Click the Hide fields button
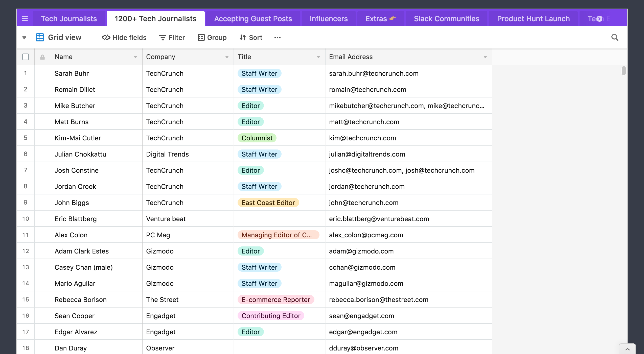The height and width of the screenshot is (354, 644). pyautogui.click(x=124, y=38)
